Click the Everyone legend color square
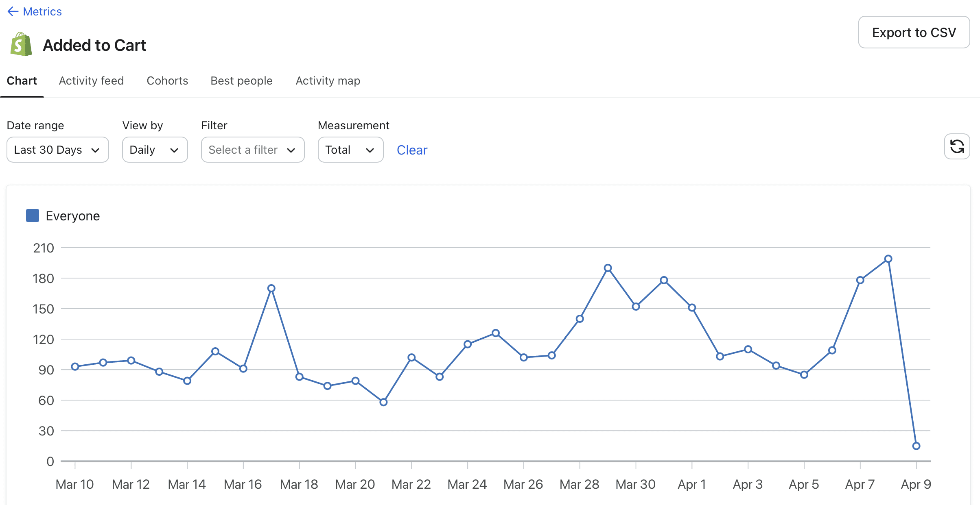980x505 pixels. pos(33,215)
